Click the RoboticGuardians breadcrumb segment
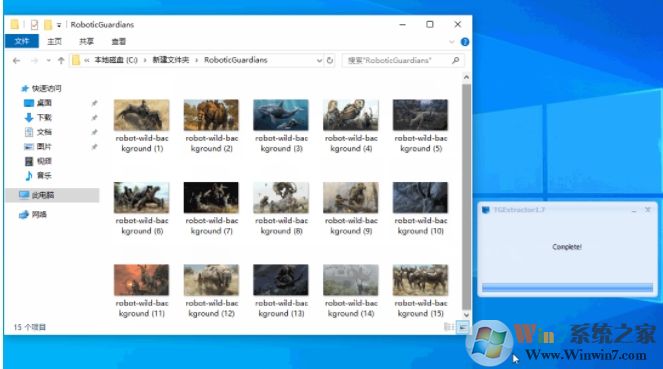663x369 pixels. pos(236,60)
